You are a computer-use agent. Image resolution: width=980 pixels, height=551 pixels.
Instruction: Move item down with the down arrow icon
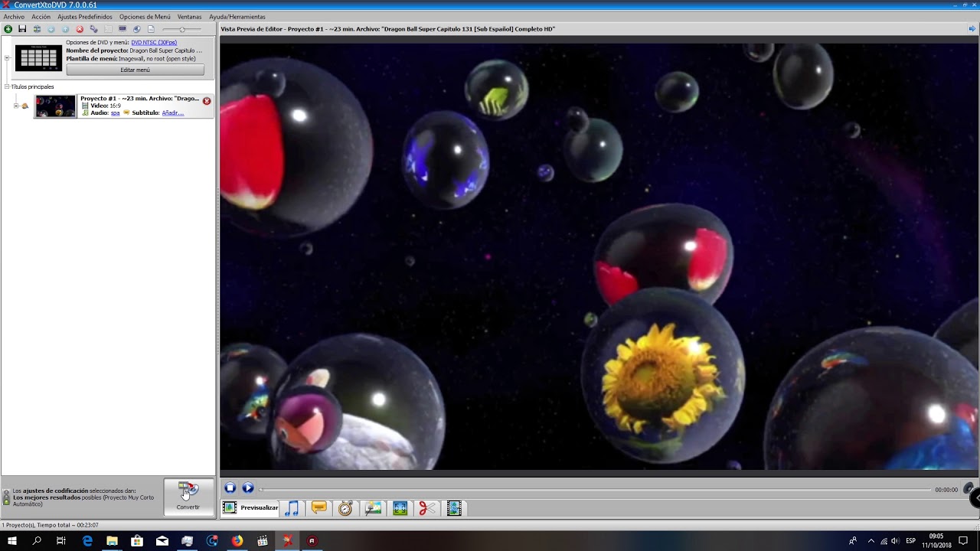[x=51, y=29]
